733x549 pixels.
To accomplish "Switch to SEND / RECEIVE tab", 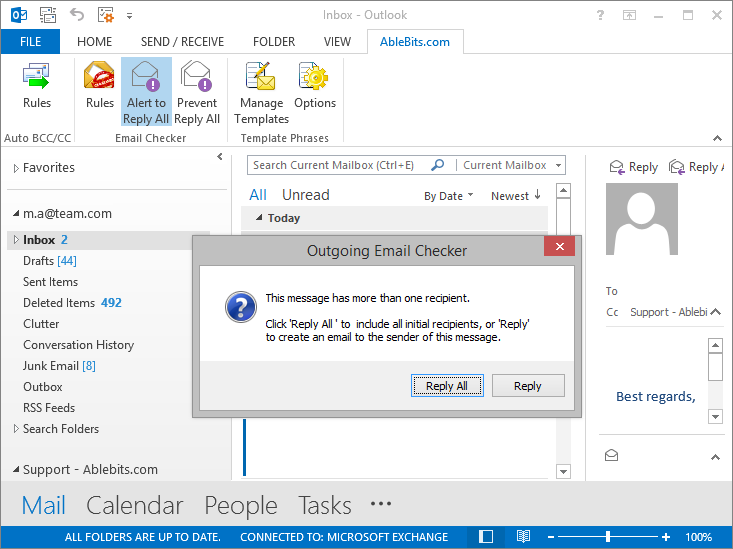I will tap(182, 42).
